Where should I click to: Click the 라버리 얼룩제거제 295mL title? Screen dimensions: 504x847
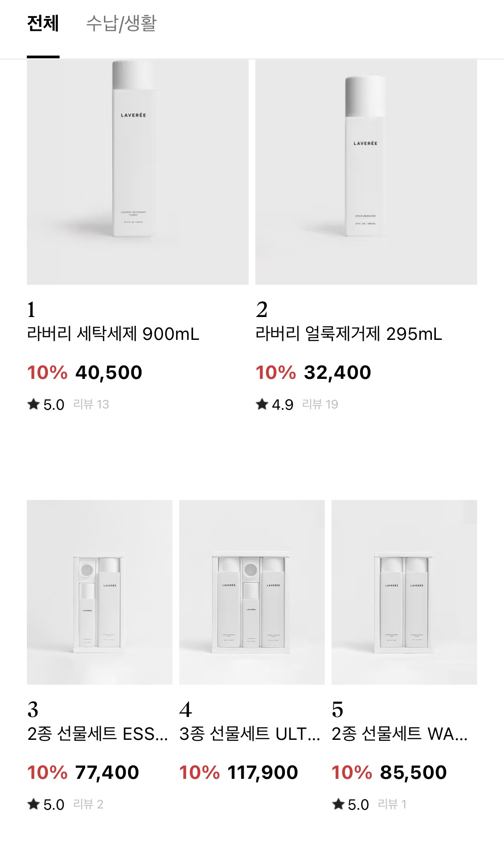(x=349, y=334)
